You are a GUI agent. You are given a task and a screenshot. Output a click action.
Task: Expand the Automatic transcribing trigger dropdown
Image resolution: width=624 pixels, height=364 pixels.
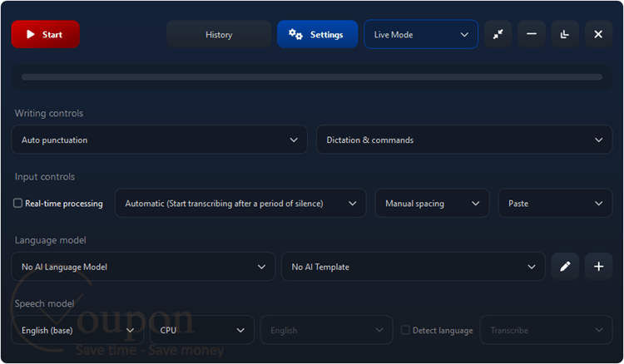pos(240,203)
